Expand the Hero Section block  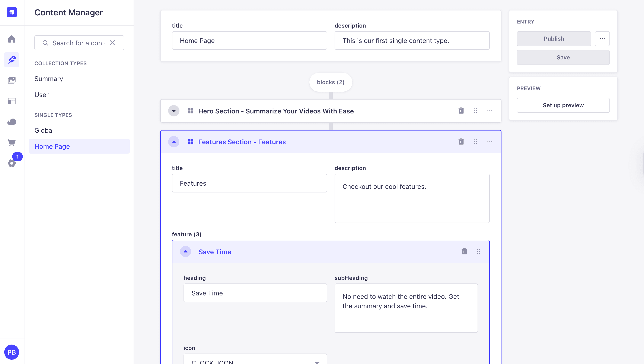pos(174,111)
